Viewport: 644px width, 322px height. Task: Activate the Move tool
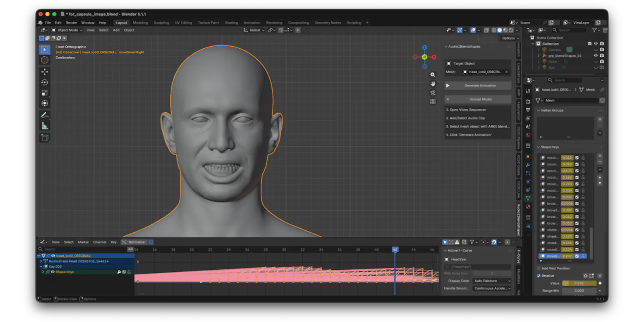point(45,72)
